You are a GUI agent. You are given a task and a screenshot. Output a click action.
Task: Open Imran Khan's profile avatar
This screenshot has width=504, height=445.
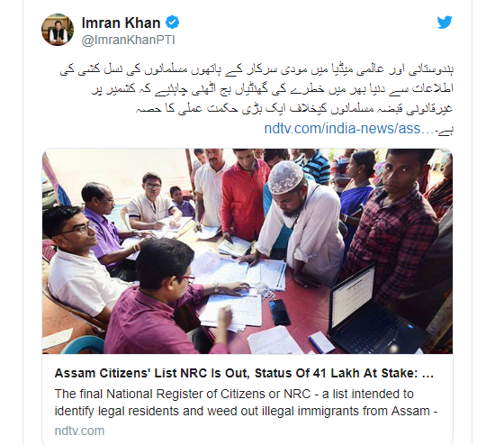58,30
